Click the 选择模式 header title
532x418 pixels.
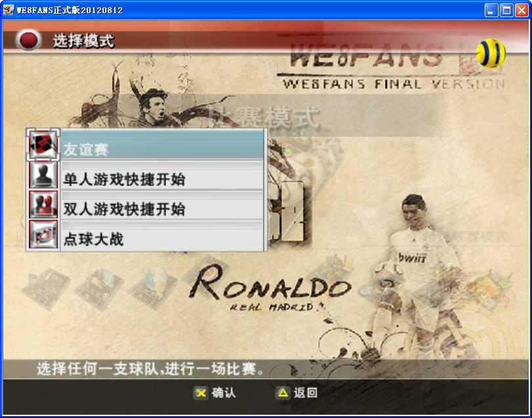point(83,41)
